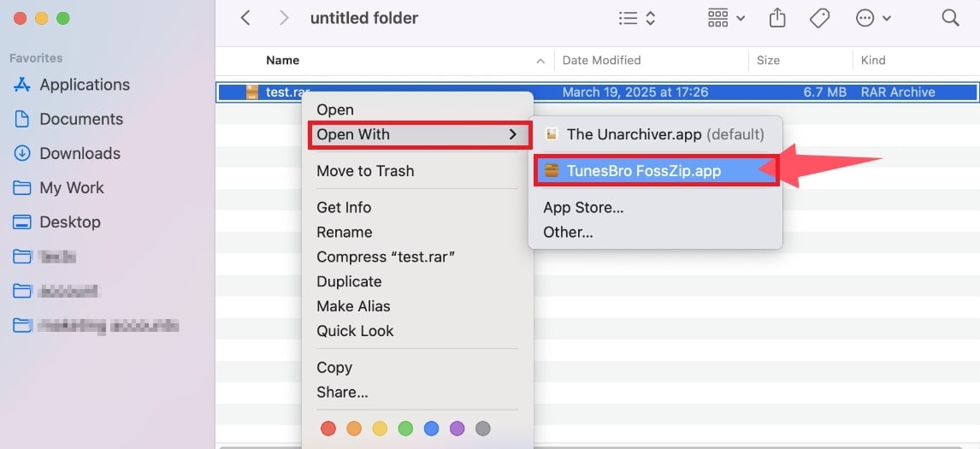Choose Rename from context menu

(x=345, y=233)
